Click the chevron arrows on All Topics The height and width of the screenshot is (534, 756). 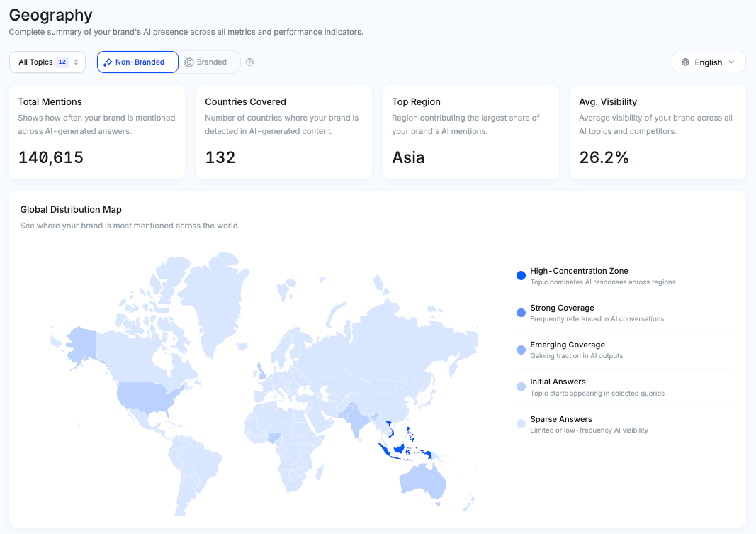(x=77, y=62)
